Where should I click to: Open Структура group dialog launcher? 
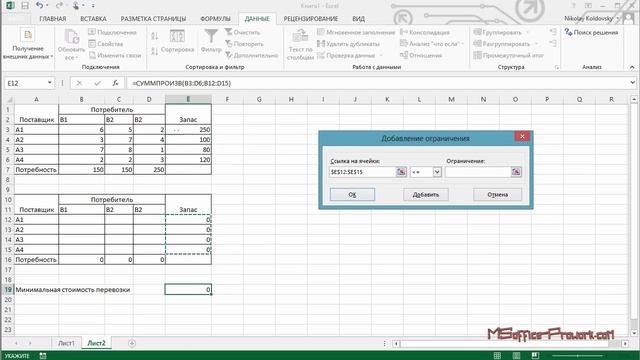coord(557,67)
